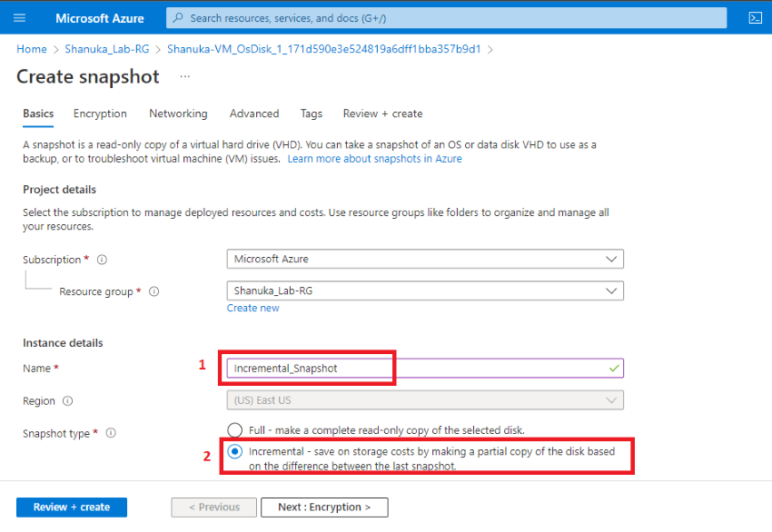Select the Incremental snapshot type option

coord(234,451)
